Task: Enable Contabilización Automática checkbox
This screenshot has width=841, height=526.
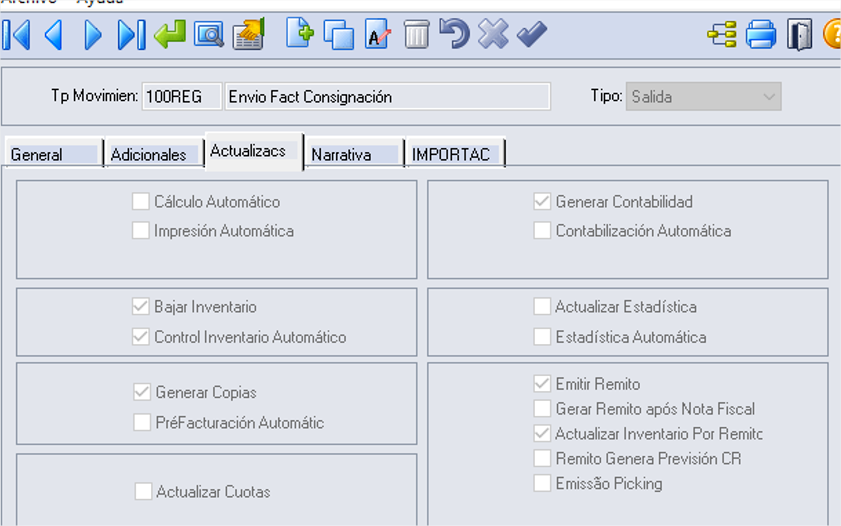Action: click(542, 231)
